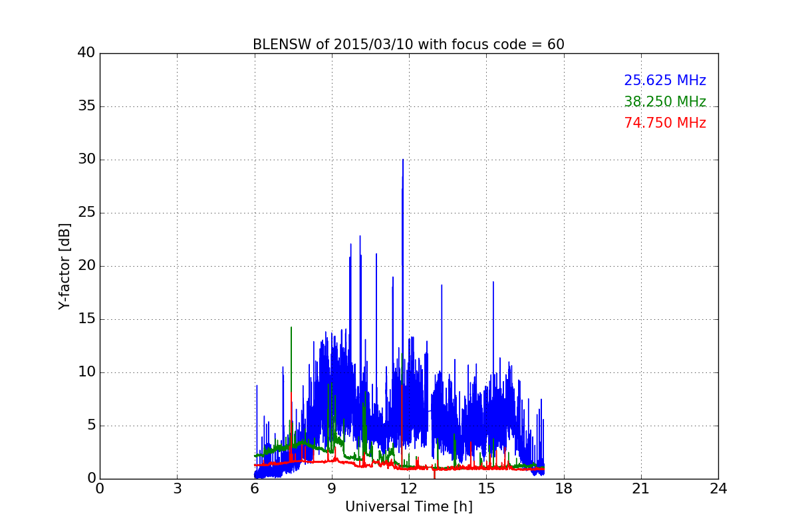Select the 25.625 MHz legend label
Viewport: 798px width, 532px height.
tap(665, 80)
